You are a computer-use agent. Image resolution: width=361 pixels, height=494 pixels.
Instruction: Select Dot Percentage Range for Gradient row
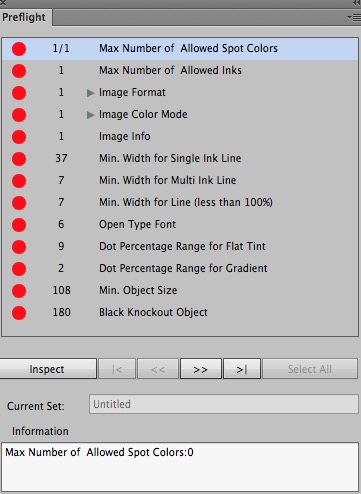(180, 268)
